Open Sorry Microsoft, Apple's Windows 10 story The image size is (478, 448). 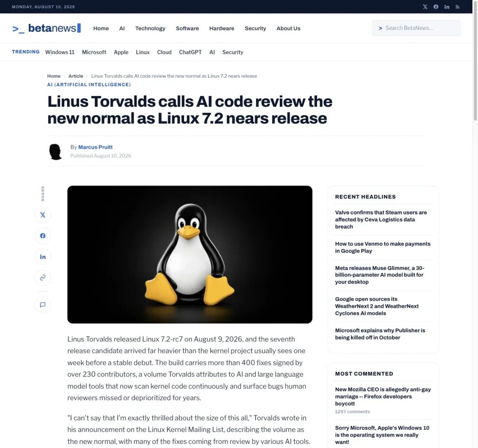[x=382, y=435]
